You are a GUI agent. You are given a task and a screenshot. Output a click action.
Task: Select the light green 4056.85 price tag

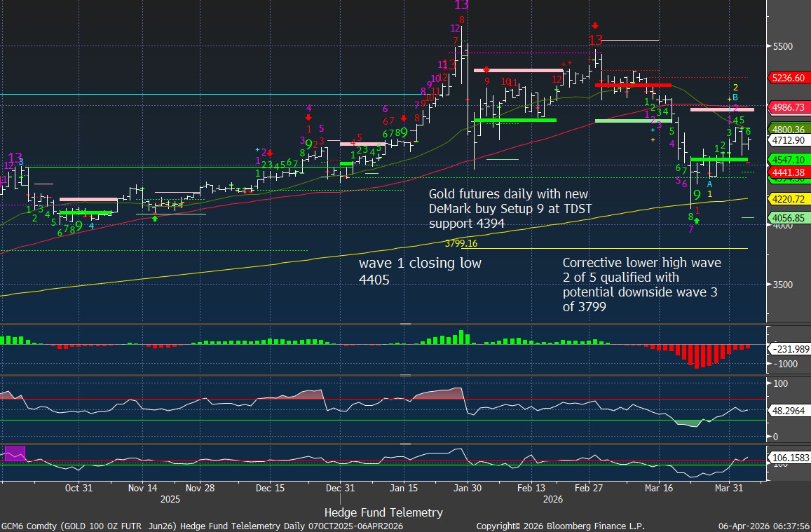tap(789, 218)
